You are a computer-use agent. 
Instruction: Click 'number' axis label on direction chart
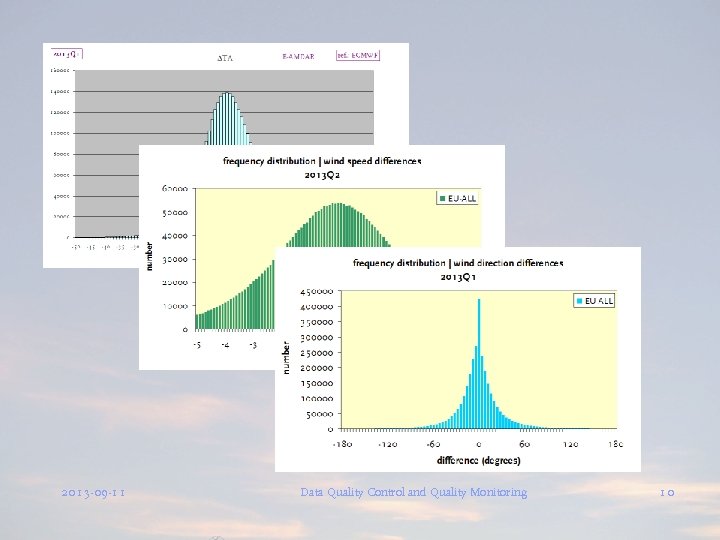point(286,358)
